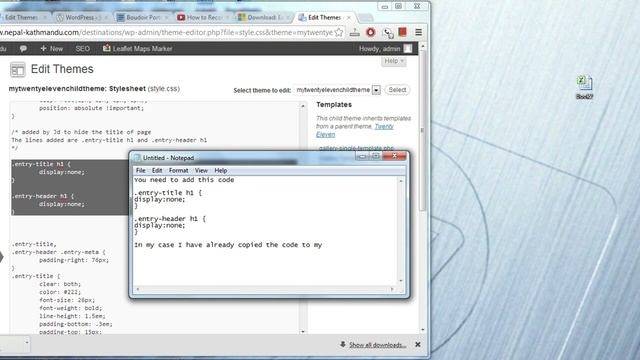Click the browser address bar URL

pyautogui.click(x=167, y=32)
